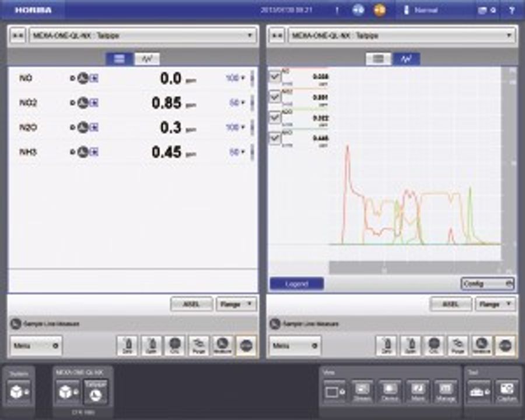Switch the left panel to trend graph view
This screenshot has height=420, width=525.
(x=148, y=58)
